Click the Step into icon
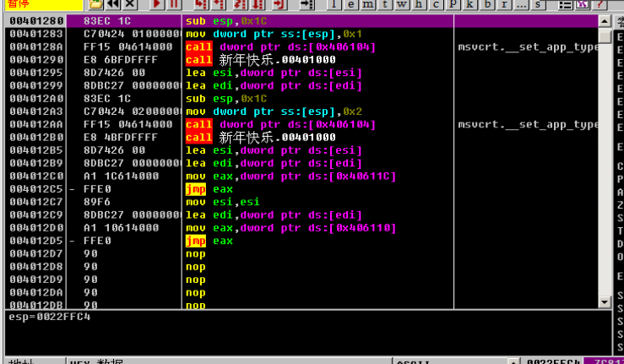 coord(199,5)
